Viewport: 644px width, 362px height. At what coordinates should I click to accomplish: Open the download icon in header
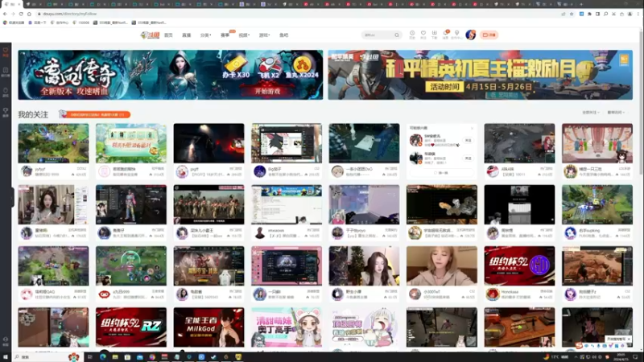pos(434,35)
